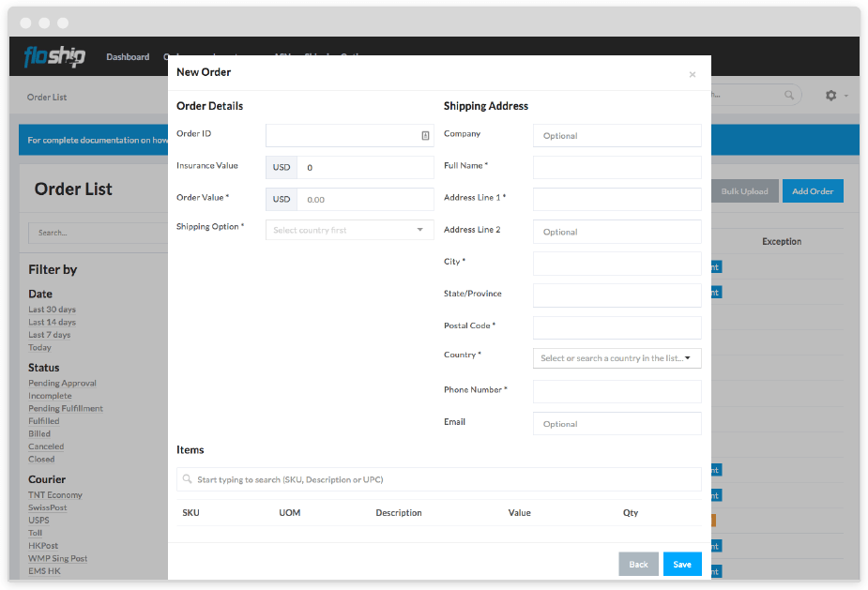This screenshot has width=868, height=590.
Task: Open the Country selection dropdown
Action: coord(617,358)
